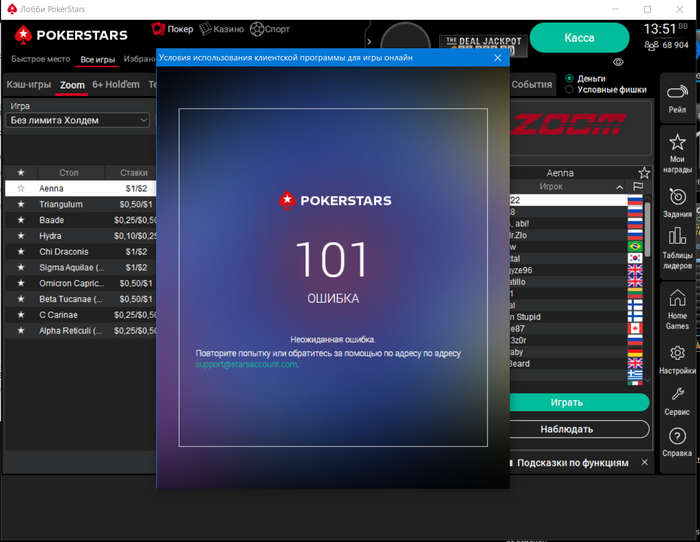Image resolution: width=700 pixels, height=542 pixels.
Task: Select the Omicron Capric... table row
Action: (80, 283)
